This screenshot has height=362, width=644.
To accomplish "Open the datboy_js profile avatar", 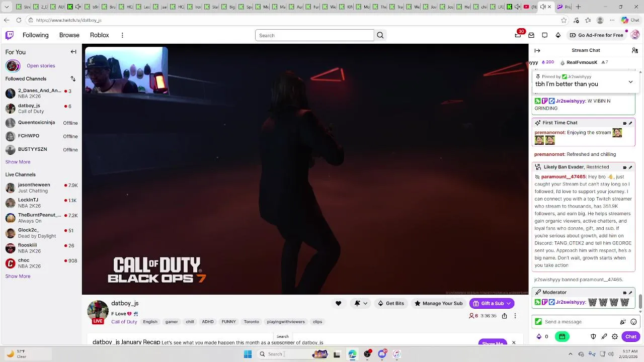I will click(x=98, y=312).
